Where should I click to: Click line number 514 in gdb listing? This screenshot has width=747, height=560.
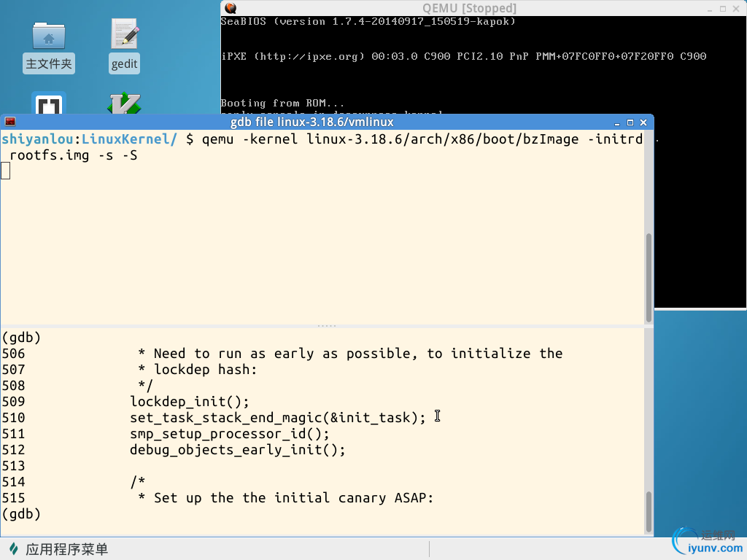tap(13, 482)
